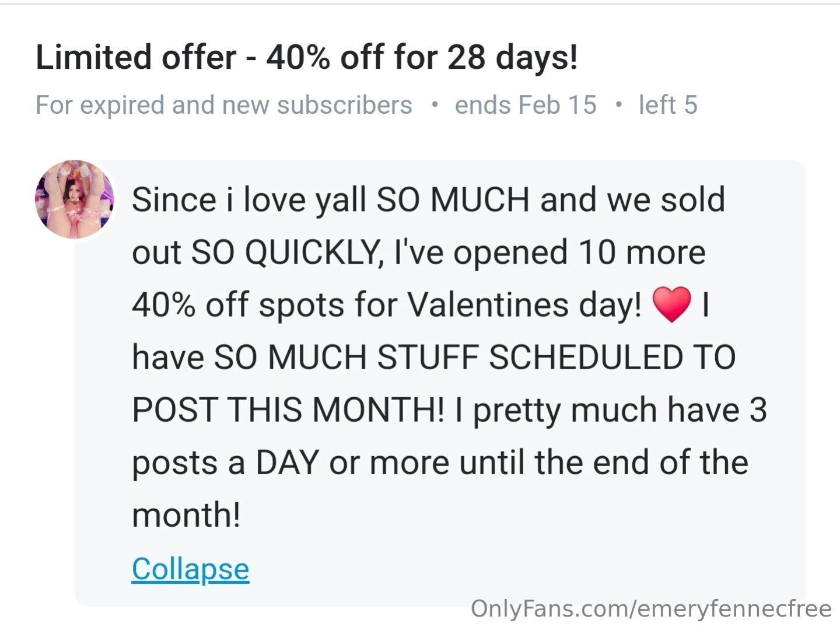The width and height of the screenshot is (840, 630).
Task: Click the "posts a DAY or more" line
Action: [290, 463]
